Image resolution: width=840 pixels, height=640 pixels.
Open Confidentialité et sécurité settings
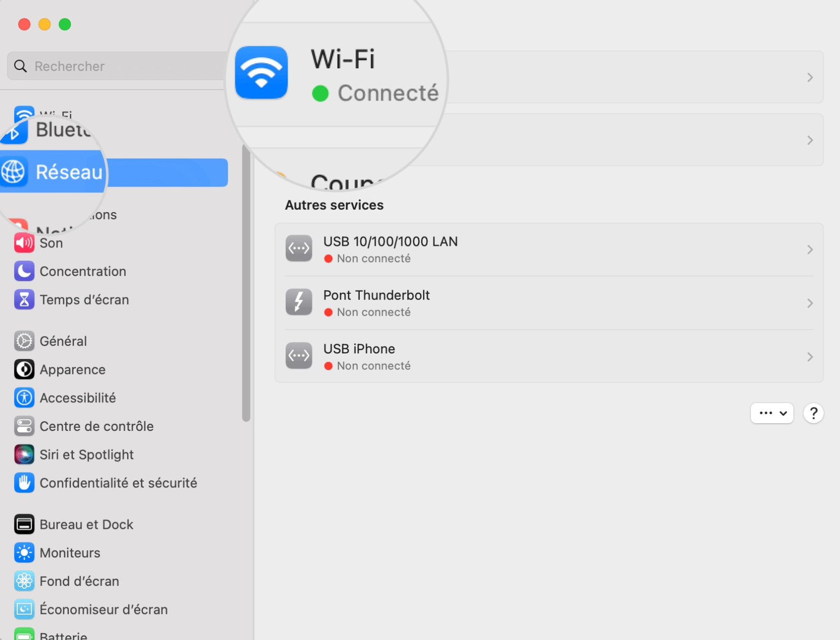pyautogui.click(x=121, y=483)
